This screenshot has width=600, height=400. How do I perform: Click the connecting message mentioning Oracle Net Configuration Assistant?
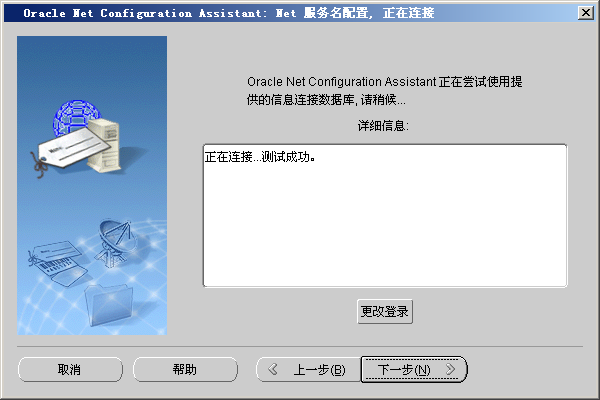coord(385,91)
